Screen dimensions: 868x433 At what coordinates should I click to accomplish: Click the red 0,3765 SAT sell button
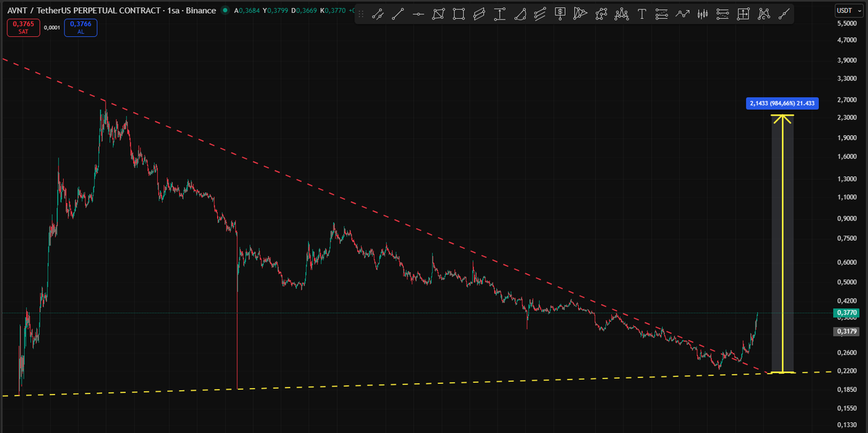[x=23, y=27]
